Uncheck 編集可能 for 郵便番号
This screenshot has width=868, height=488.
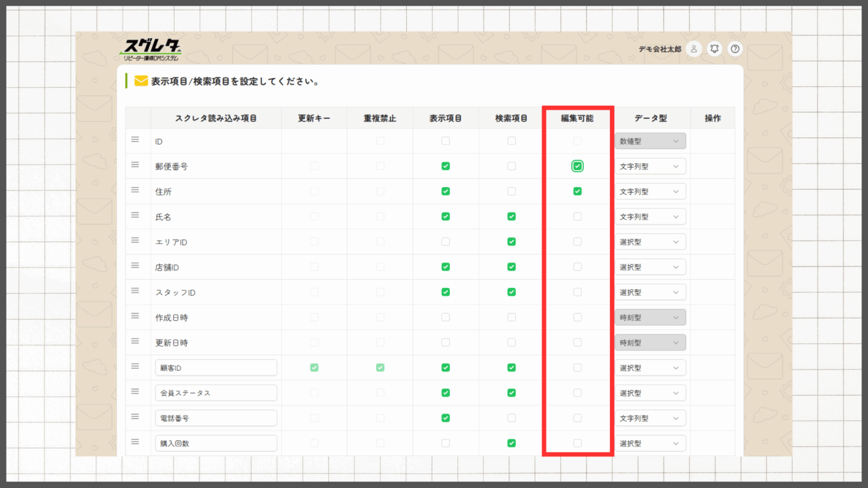[577, 166]
